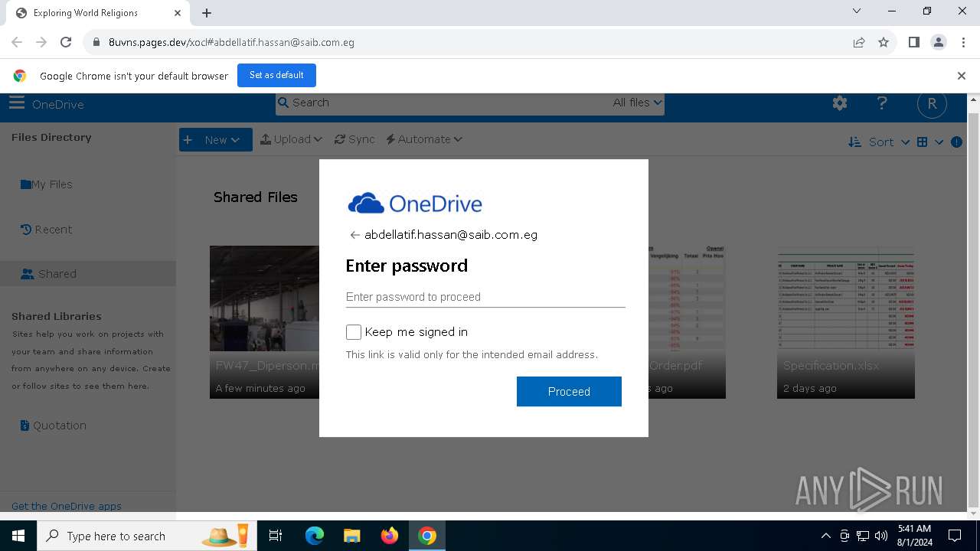Click the password input field
The height and width of the screenshot is (551, 980).
click(x=485, y=297)
